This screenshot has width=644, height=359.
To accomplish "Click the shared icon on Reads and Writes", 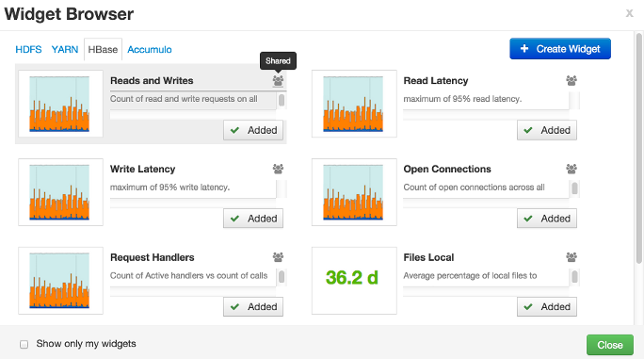I will coord(278,81).
